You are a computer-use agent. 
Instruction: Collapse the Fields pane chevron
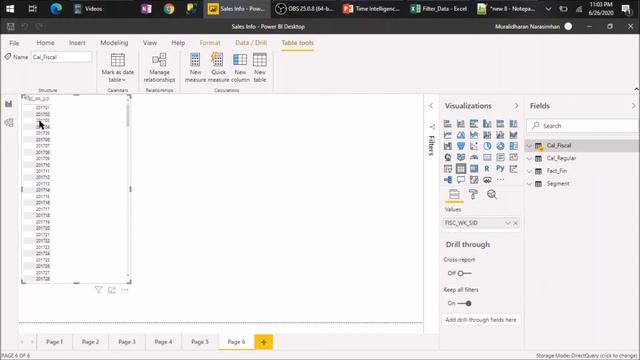(633, 106)
